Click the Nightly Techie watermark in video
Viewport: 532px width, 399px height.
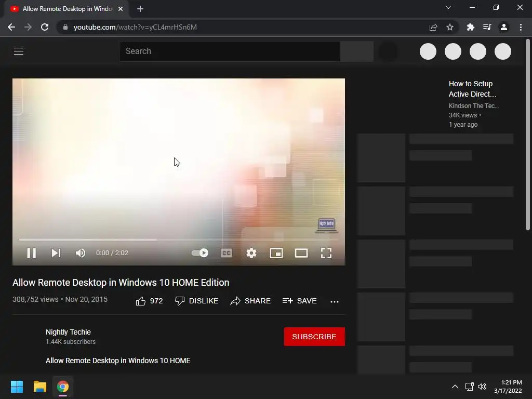tap(326, 225)
